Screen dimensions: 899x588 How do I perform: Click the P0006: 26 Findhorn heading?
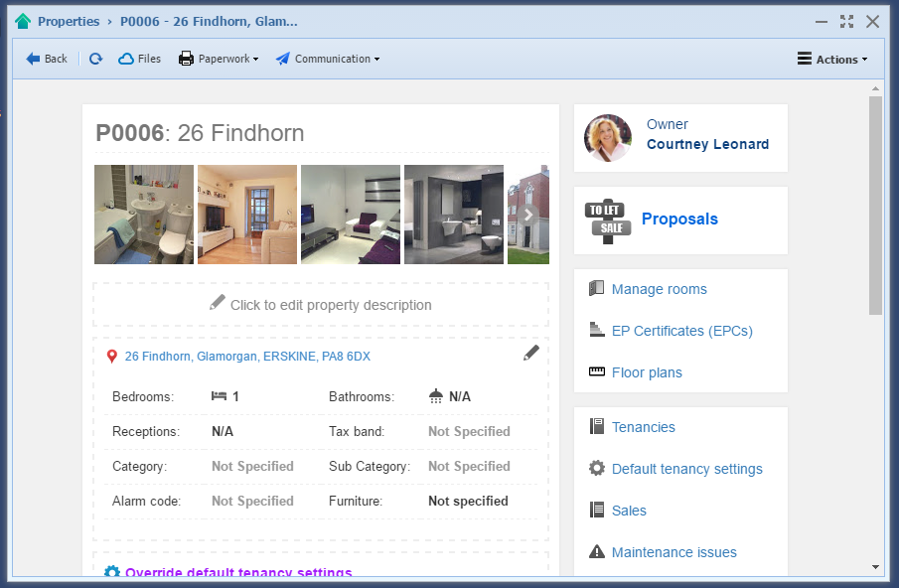pos(200,133)
